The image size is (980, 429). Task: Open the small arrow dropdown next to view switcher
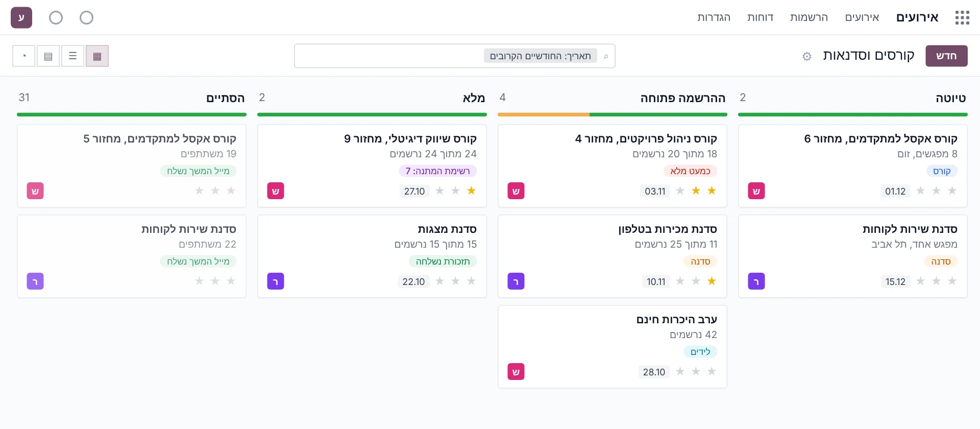[24, 56]
